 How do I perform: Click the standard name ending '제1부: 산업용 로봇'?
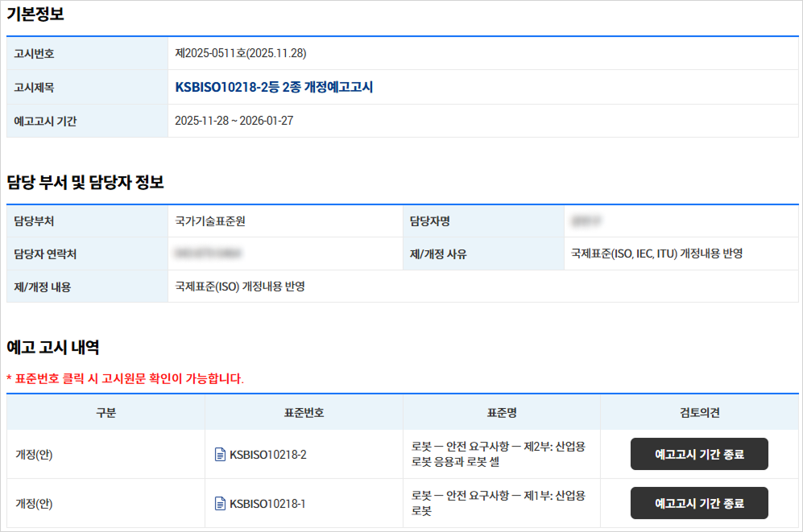click(x=499, y=503)
